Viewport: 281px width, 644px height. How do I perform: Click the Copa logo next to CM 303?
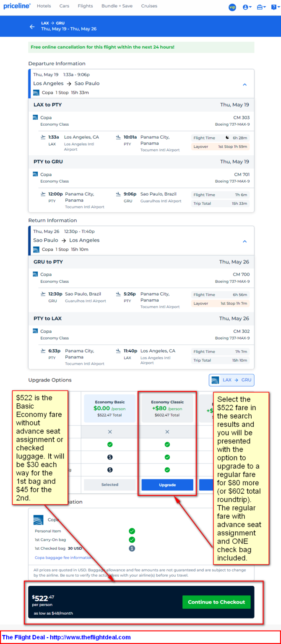coord(35,117)
